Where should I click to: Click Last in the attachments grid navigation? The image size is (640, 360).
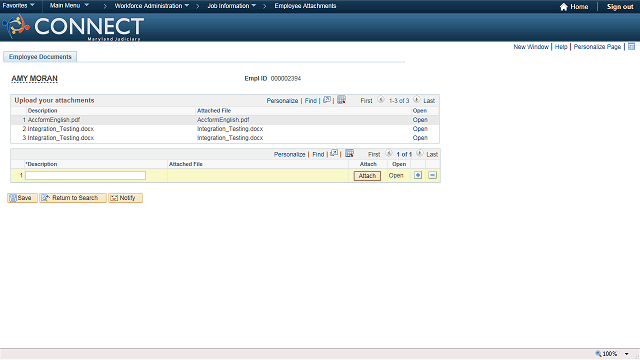pyautogui.click(x=429, y=100)
